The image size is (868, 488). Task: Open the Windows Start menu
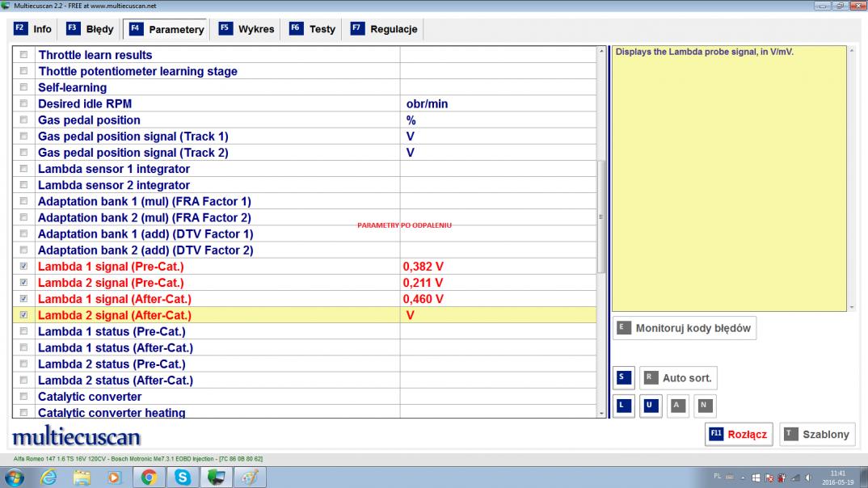14,477
